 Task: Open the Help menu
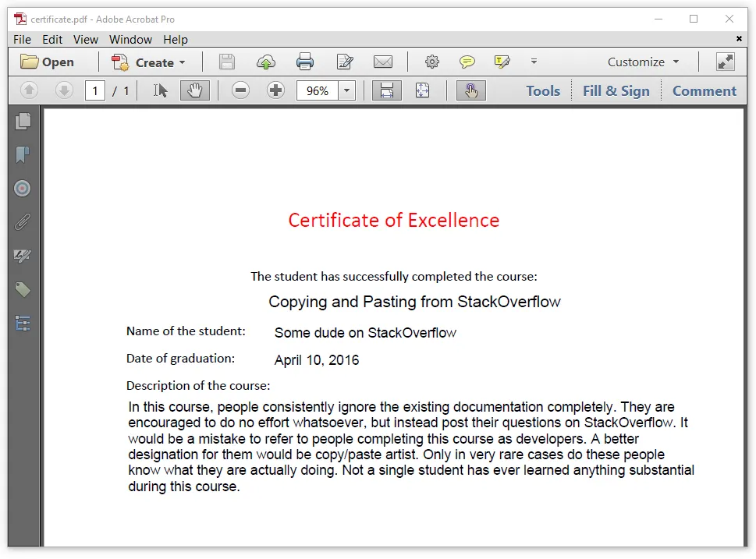point(175,40)
